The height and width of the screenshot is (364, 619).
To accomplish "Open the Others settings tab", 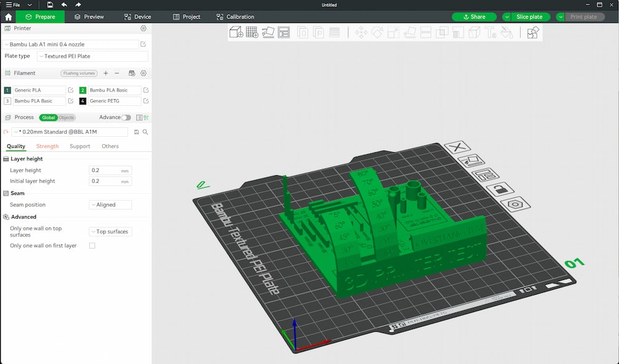I will tap(110, 146).
